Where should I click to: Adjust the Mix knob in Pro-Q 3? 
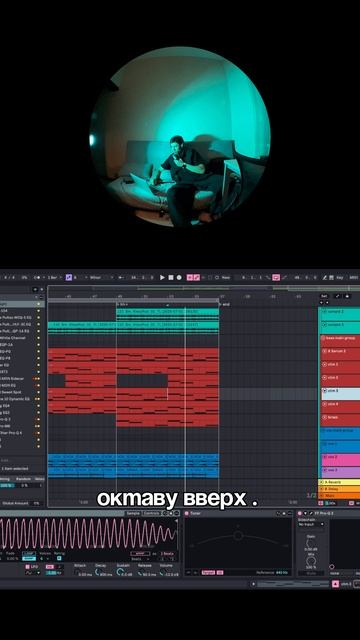[311, 562]
